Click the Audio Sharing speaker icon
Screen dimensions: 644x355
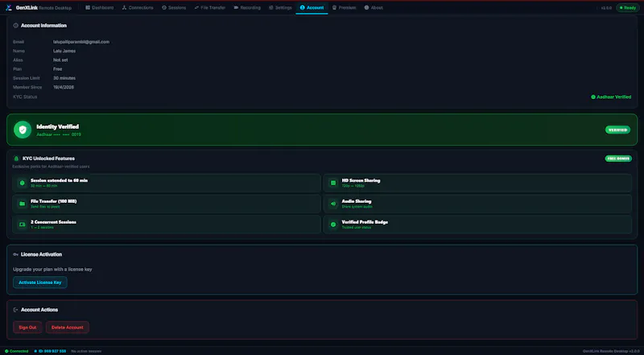333,204
